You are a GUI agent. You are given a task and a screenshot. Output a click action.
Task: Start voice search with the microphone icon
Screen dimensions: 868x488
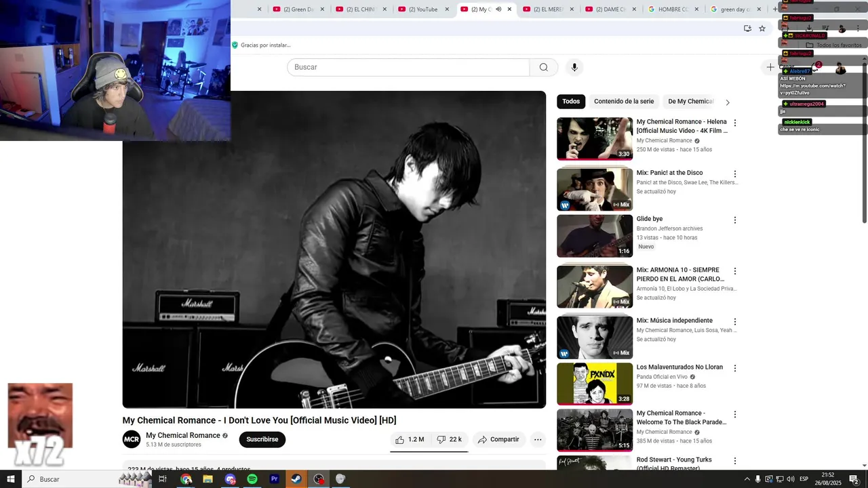pyautogui.click(x=574, y=67)
